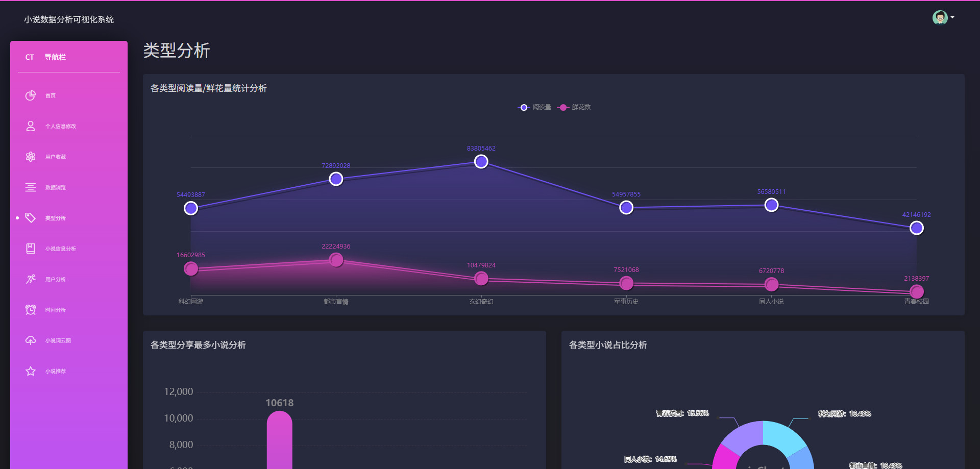980x469 pixels.
Task: Toggle the 鲜花数 legend series
Action: click(574, 107)
